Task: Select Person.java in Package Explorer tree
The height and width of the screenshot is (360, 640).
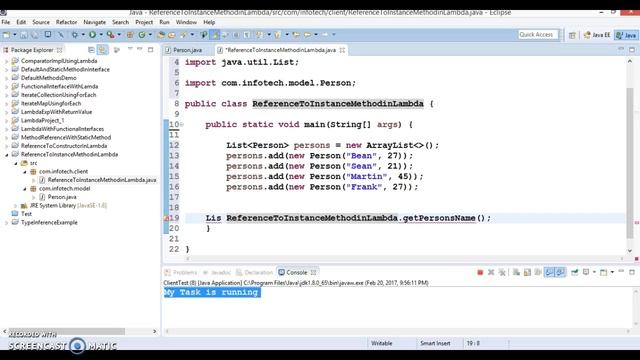Action: pos(62,197)
